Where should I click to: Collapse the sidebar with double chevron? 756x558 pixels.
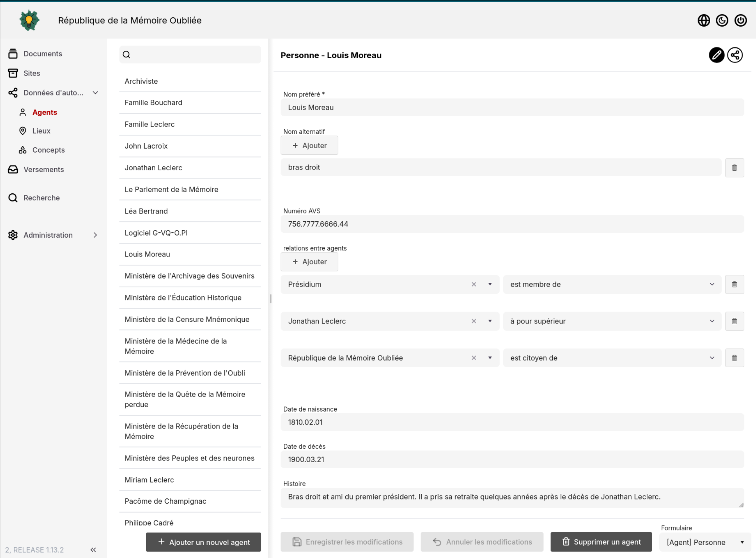(93, 550)
